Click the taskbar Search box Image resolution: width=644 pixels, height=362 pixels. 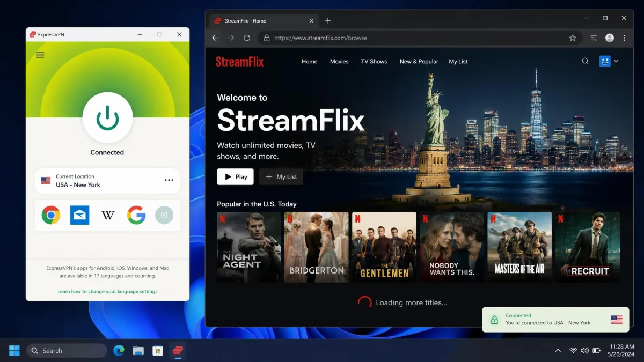67,351
